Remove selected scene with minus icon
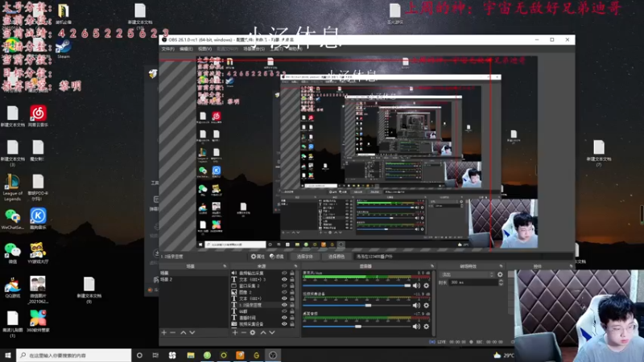The width and height of the screenshot is (644, 362). 172,332
